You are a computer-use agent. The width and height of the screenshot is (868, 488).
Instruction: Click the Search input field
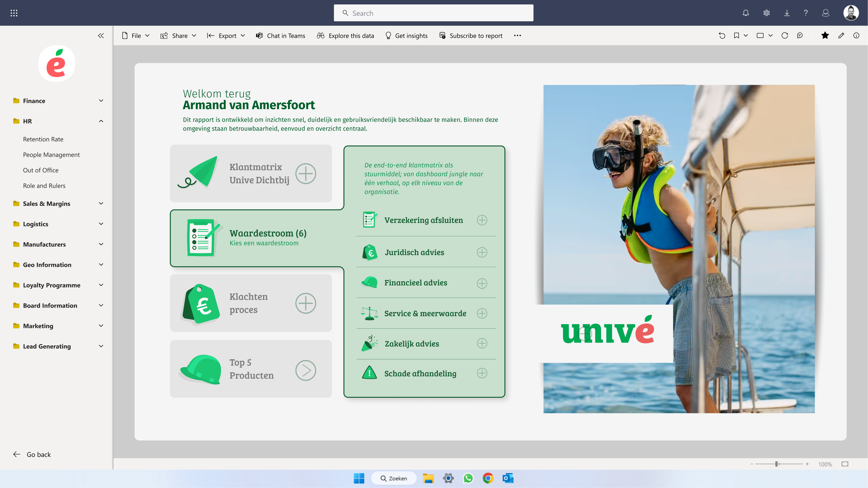(x=433, y=13)
